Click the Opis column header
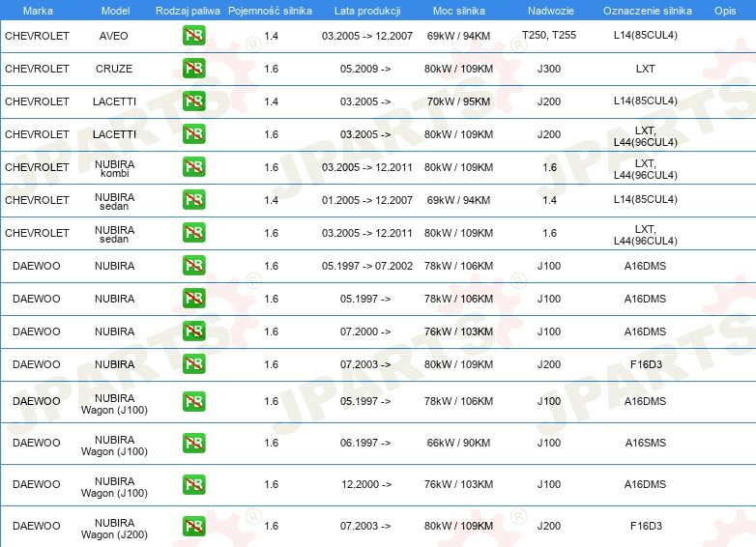 click(724, 10)
